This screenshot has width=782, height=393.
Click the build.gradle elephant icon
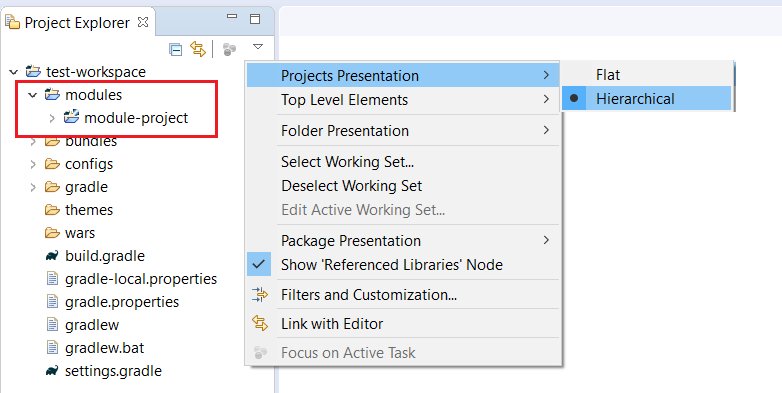[x=52, y=256]
